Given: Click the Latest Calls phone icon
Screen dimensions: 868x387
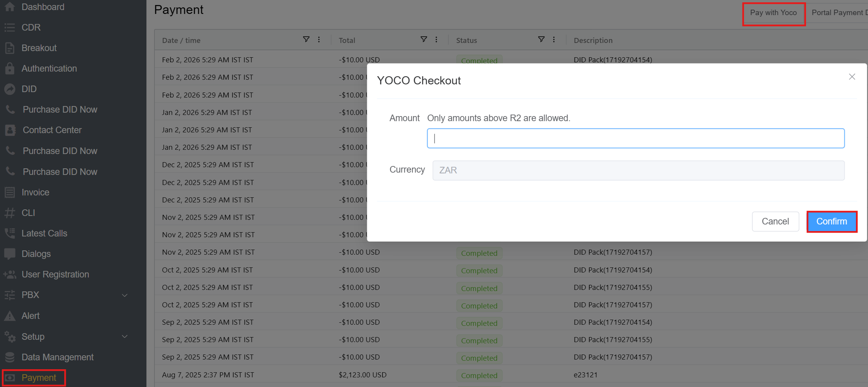Looking at the screenshot, I should coord(10,233).
